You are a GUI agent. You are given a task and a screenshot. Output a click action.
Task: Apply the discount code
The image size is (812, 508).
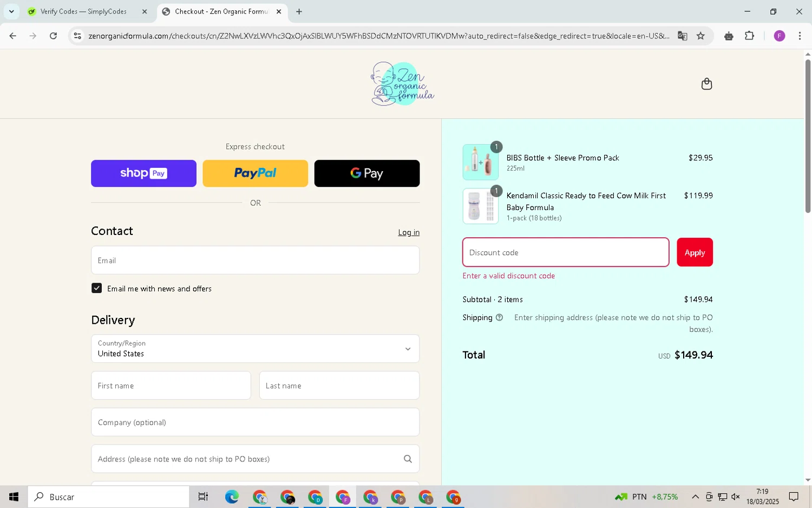point(695,252)
